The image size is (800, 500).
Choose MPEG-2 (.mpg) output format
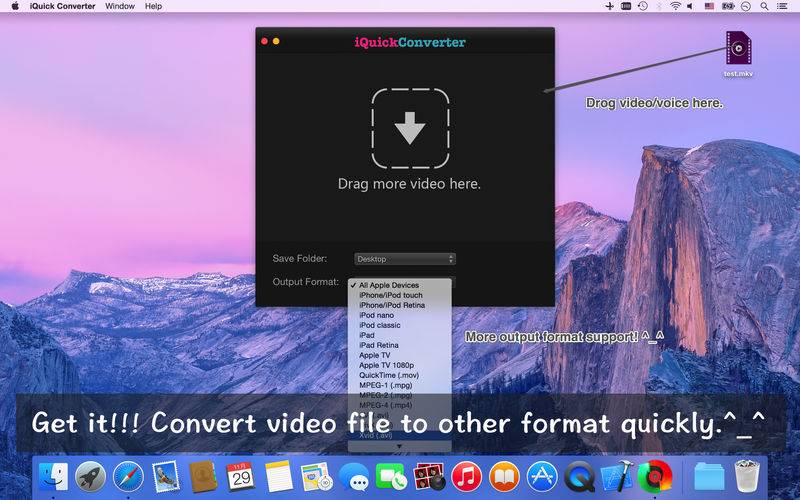pos(399,395)
